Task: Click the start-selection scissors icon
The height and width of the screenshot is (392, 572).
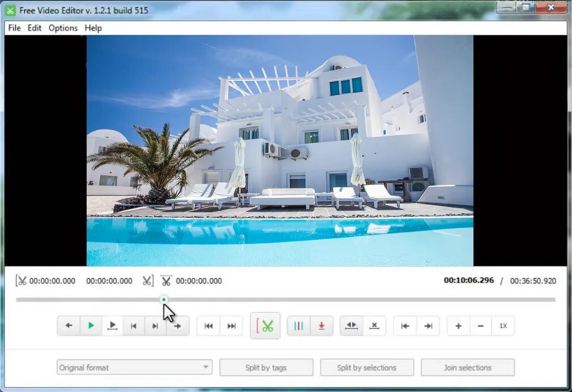Action: 21,281
